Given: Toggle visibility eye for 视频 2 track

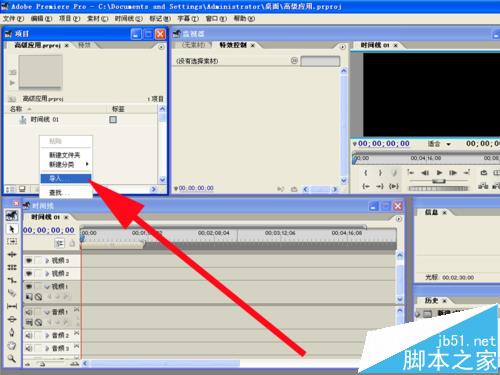Looking at the screenshot, I should click(x=29, y=274).
